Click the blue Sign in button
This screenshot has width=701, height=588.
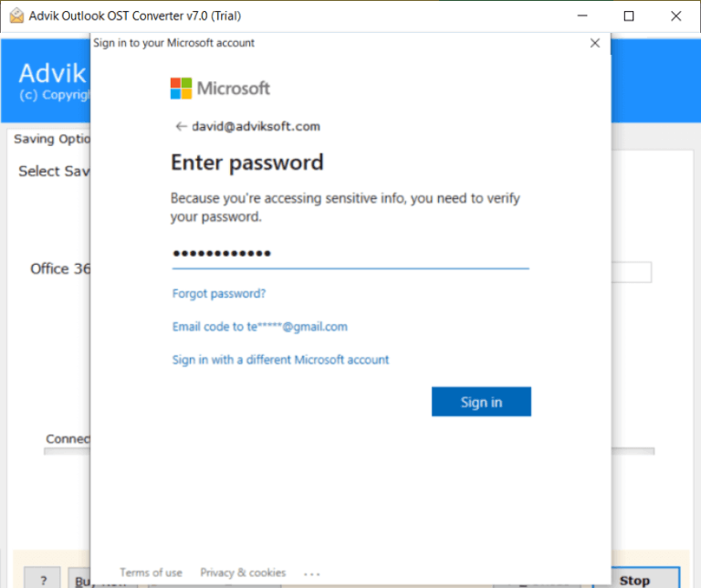click(x=481, y=402)
